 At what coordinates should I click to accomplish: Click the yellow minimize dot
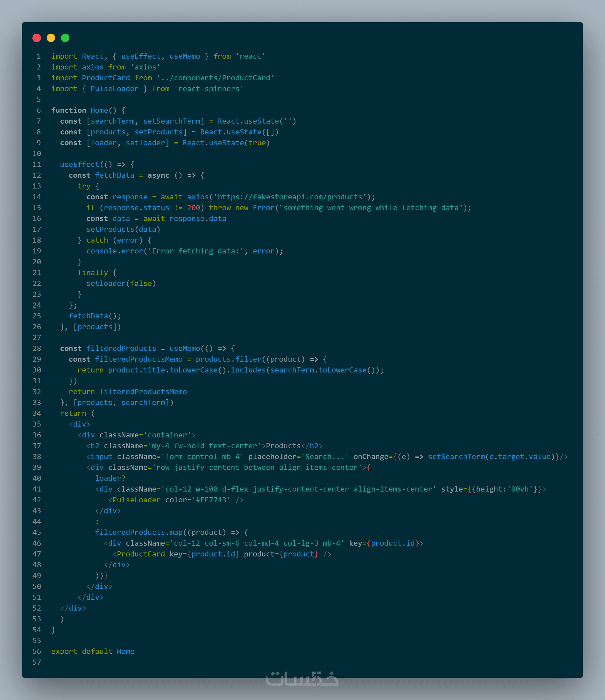[51, 38]
